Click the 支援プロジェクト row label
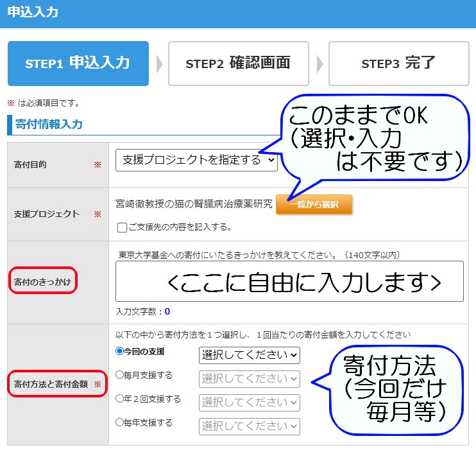 point(46,214)
